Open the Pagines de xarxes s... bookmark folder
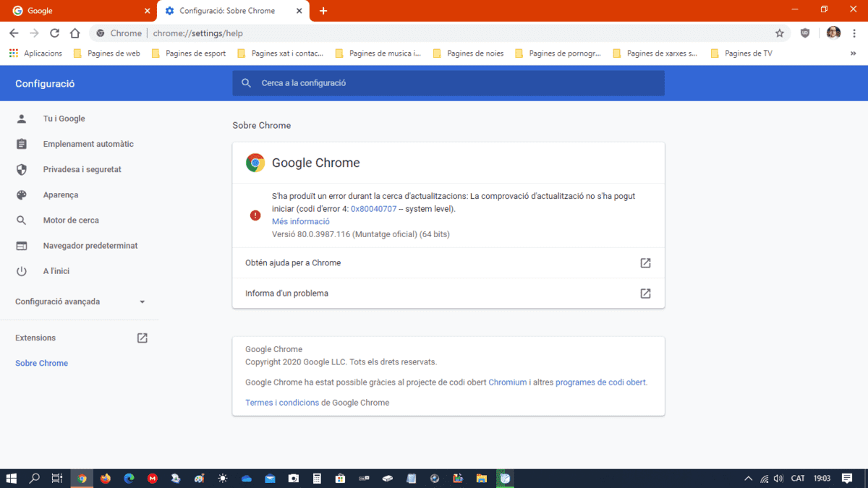Screen dimensions: 868x488 tap(655, 53)
